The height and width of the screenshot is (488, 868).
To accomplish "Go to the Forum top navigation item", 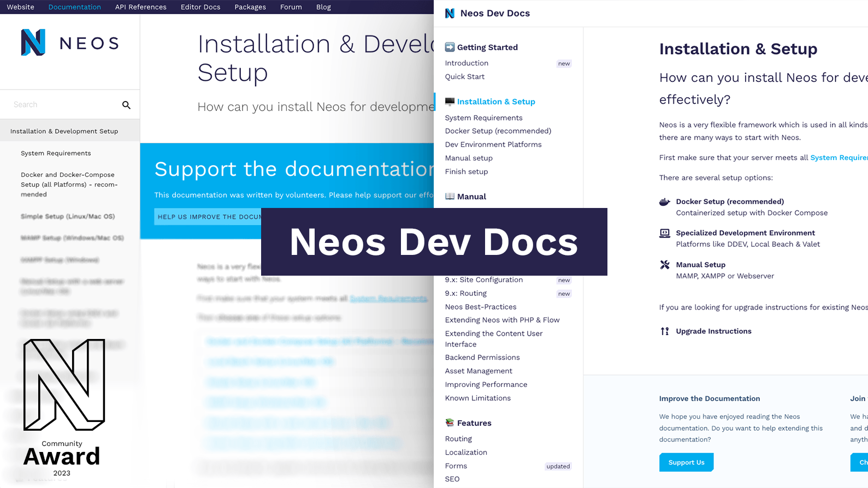I will click(291, 7).
